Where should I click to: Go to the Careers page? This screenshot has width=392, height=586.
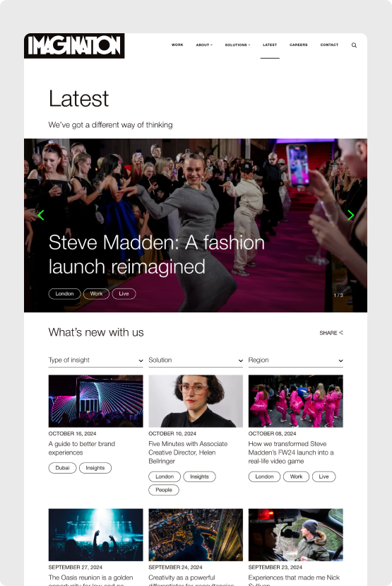pyautogui.click(x=298, y=45)
